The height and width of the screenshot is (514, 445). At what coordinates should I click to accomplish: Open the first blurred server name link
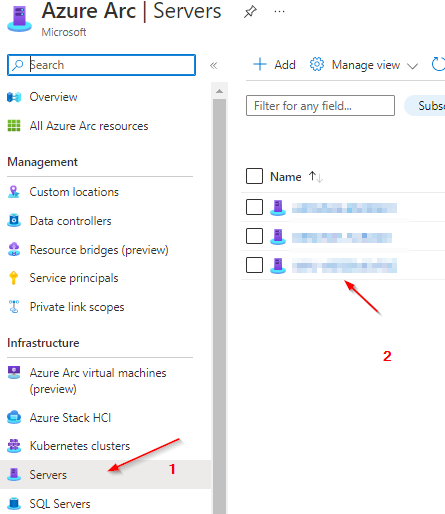tap(344, 208)
